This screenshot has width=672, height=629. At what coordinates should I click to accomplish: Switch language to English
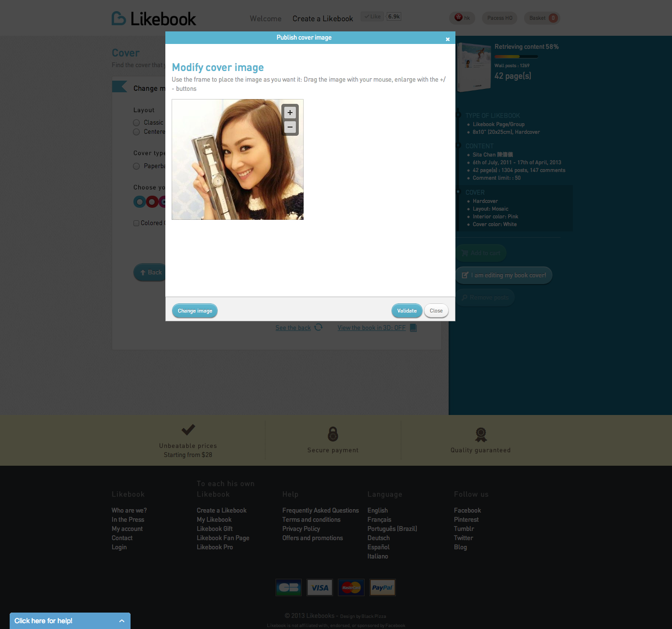pos(378,510)
